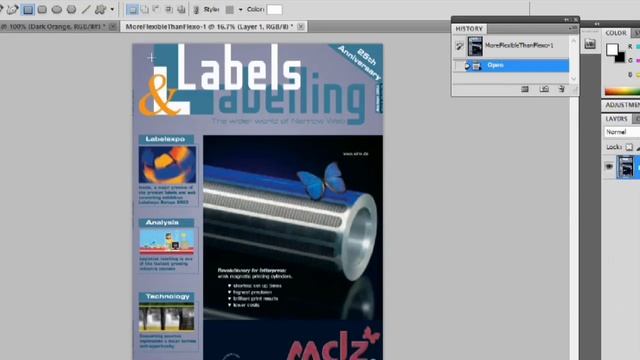640x360 pixels.
Task: Select the Layer 1 thumbnail
Action: tap(625, 167)
